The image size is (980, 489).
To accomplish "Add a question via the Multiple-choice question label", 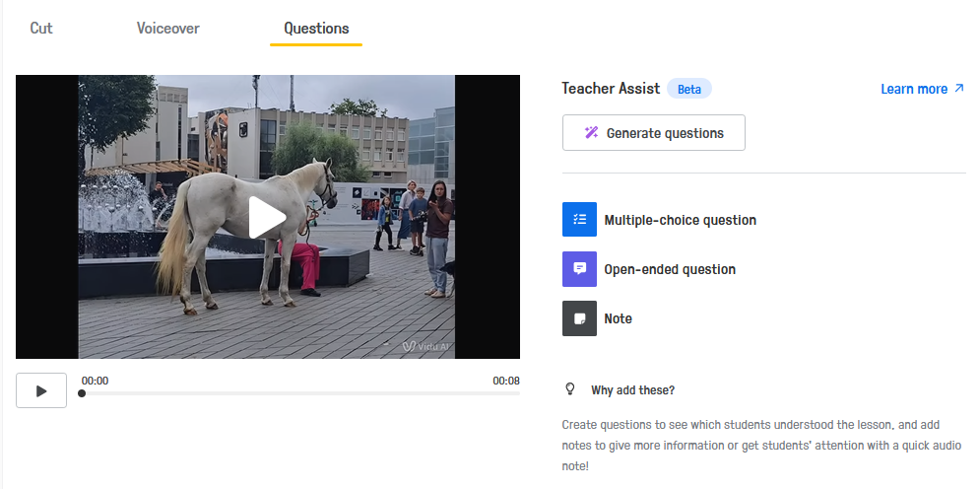I will pyautogui.click(x=680, y=220).
